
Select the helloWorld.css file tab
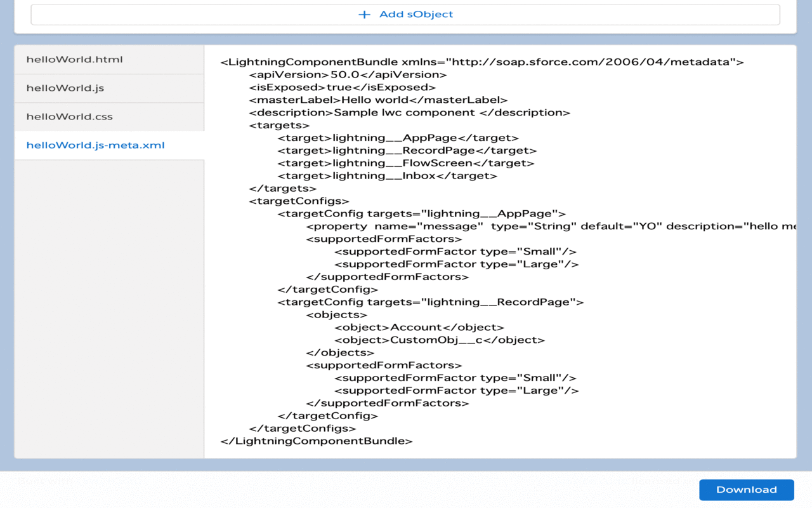point(69,117)
